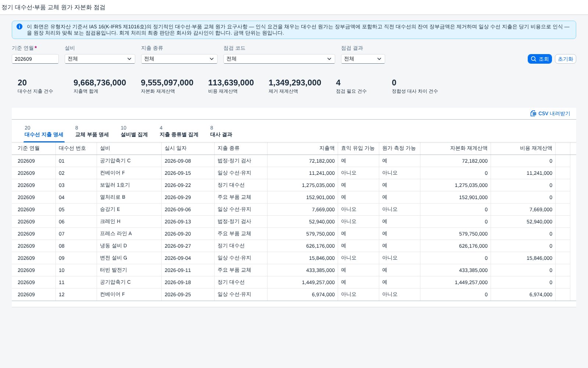588x368 pixels.
Task: Open the 대사 결과 tab
Action: point(221,131)
